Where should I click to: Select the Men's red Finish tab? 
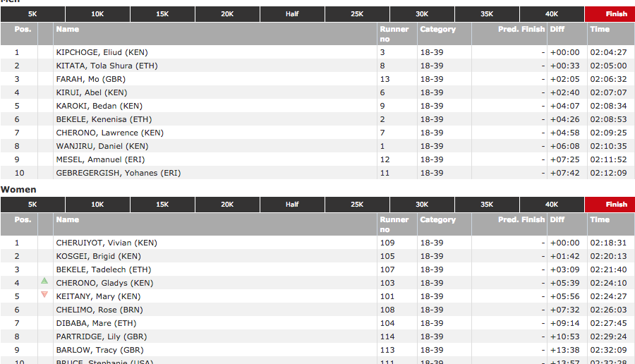point(616,14)
